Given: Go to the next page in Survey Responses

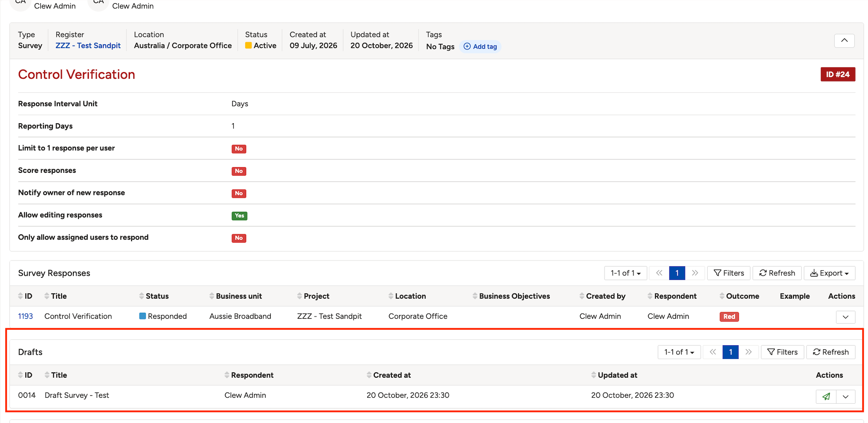Looking at the screenshot, I should click(x=695, y=273).
